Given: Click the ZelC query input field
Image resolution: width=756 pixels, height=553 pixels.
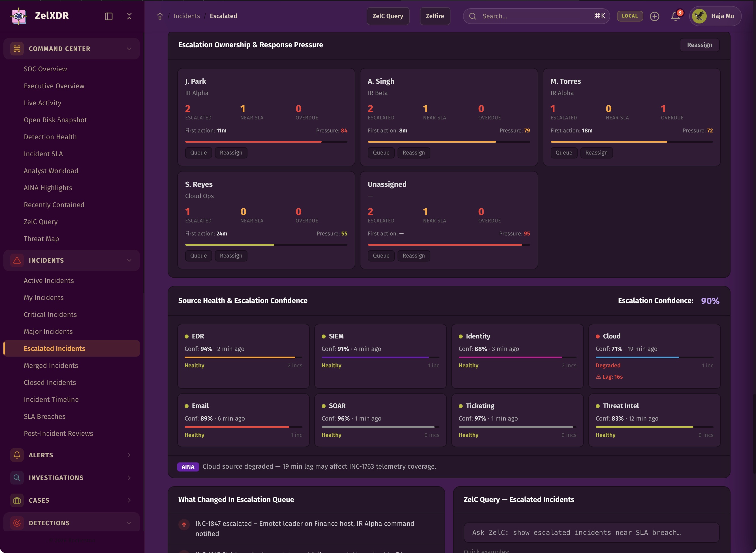Looking at the screenshot, I should [591, 532].
